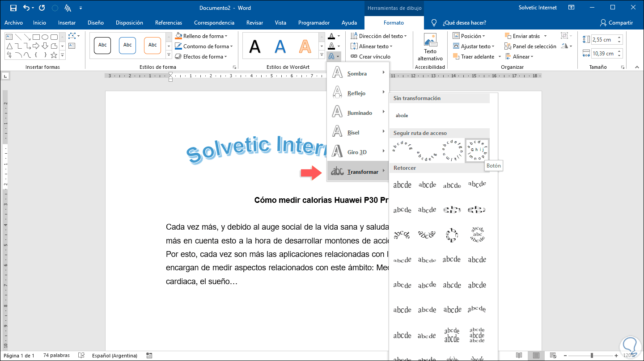Pick the isosceles triangle shape
This screenshot has width=644, height=361.
pos(10,46)
